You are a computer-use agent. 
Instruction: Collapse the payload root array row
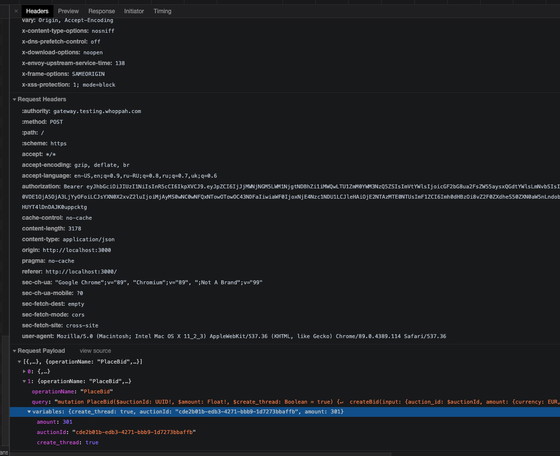click(x=19, y=362)
